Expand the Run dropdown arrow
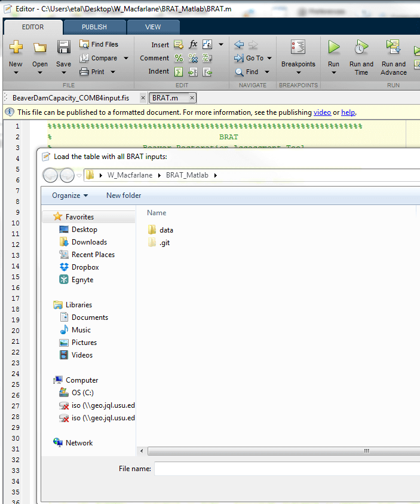 point(333,73)
